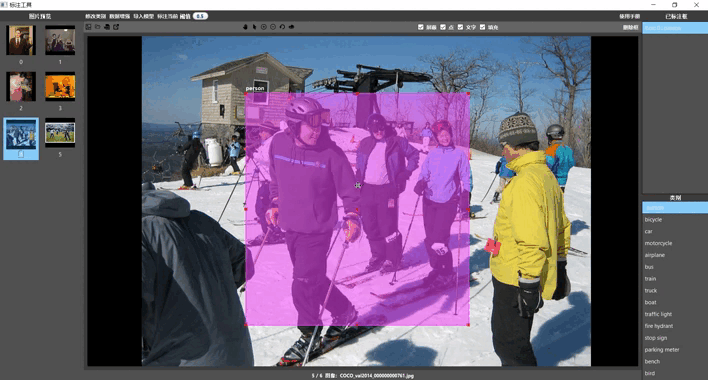Viewport: 708px width, 380px height.
Task: Open thumbnail 5 of the grass field
Action: (60, 133)
